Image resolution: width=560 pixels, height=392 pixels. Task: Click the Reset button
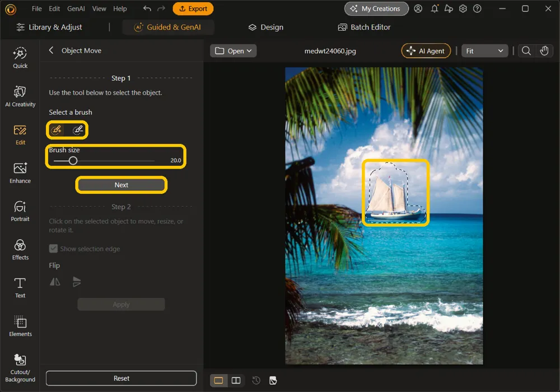tap(122, 378)
